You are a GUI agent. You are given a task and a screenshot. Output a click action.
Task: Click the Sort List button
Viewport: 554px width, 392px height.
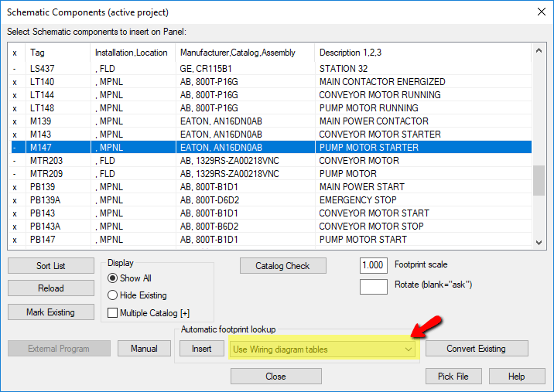click(x=51, y=265)
